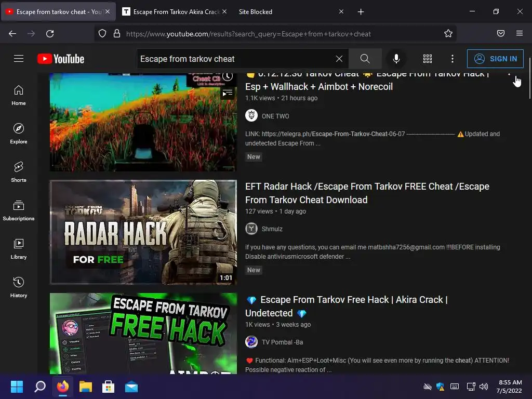Image resolution: width=532 pixels, height=399 pixels.
Task: Open the RADAR HACK video thumbnail
Action: tap(143, 232)
